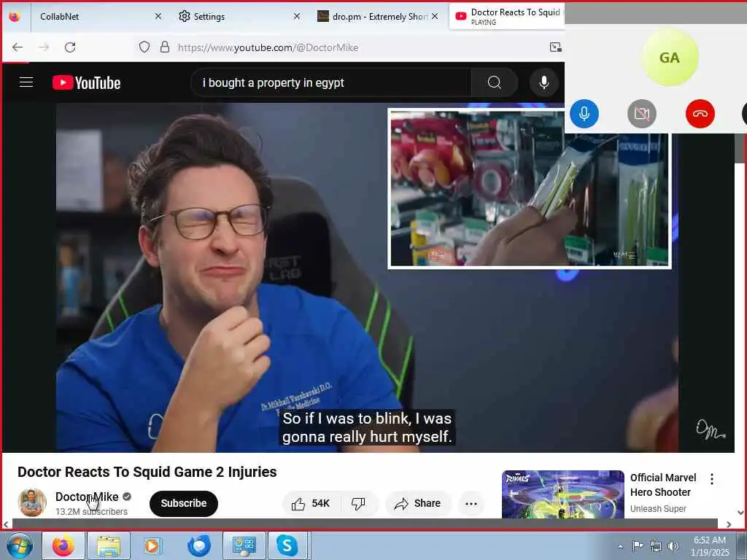Show hidden system tray icons
This screenshot has width=747, height=560.
click(x=620, y=546)
